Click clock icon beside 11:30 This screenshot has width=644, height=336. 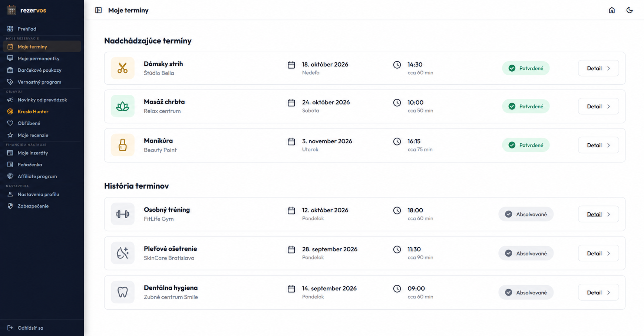point(397,249)
